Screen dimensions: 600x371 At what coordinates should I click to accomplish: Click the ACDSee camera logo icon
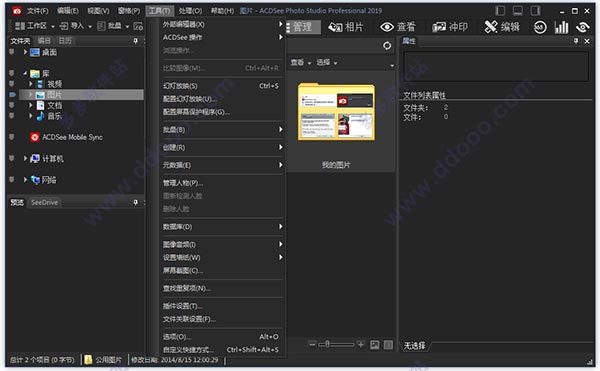click(x=17, y=11)
